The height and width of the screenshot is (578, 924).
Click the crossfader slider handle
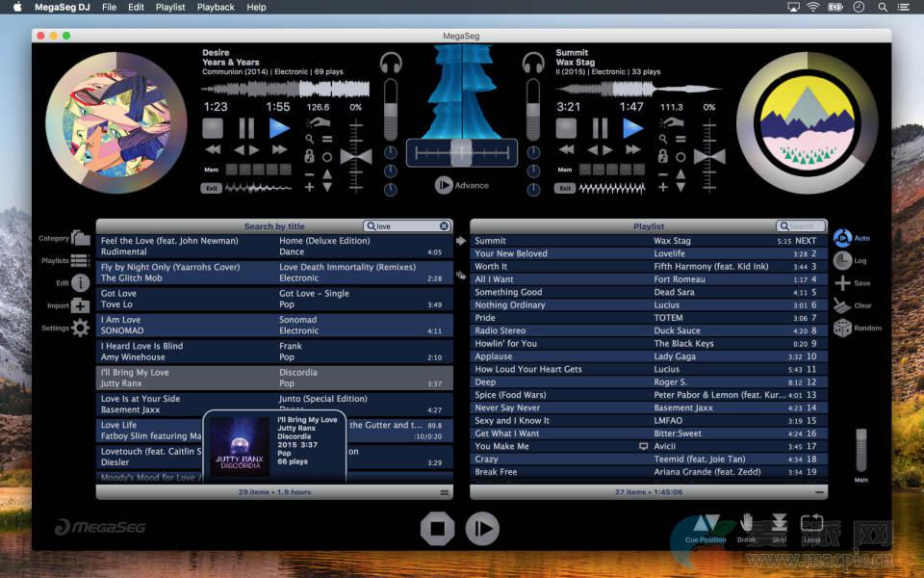pyautogui.click(x=461, y=152)
